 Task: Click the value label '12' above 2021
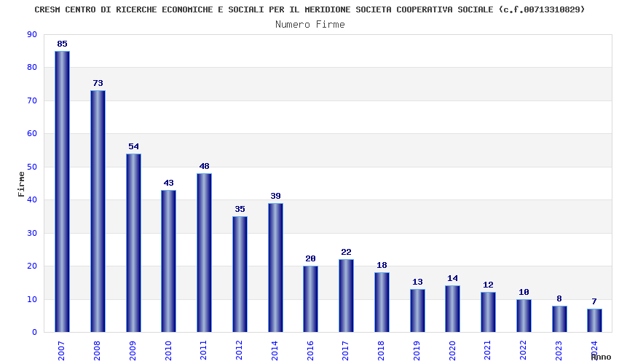click(488, 285)
